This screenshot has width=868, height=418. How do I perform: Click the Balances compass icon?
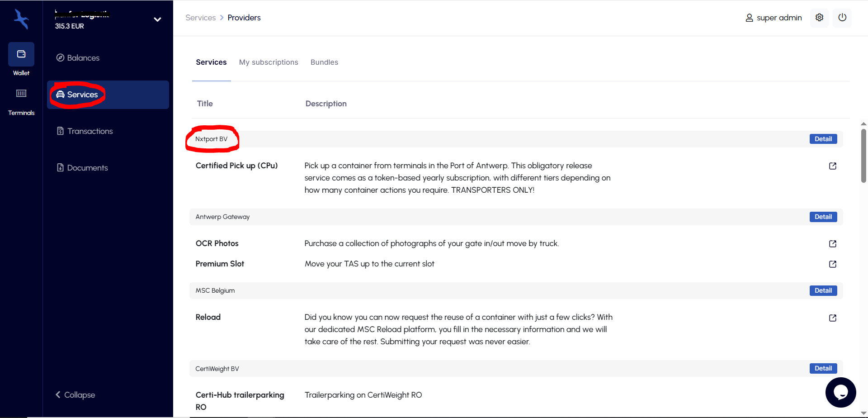pos(60,58)
